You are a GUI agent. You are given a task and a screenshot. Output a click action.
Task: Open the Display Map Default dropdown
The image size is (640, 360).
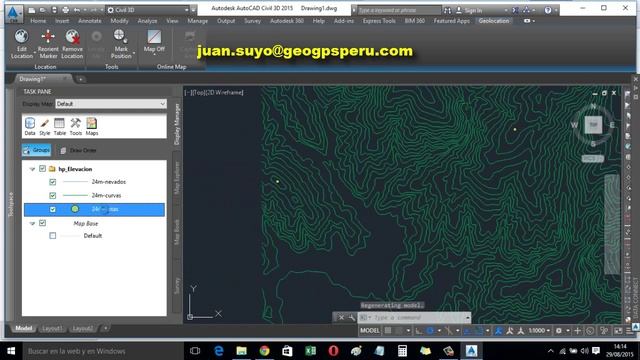click(111, 104)
